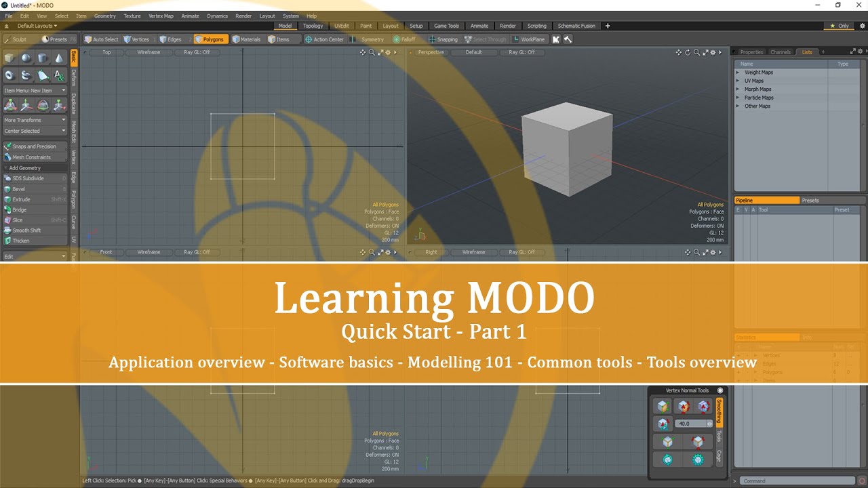The image size is (868, 488).
Task: Expand the Morph Maps list
Action: click(738, 89)
